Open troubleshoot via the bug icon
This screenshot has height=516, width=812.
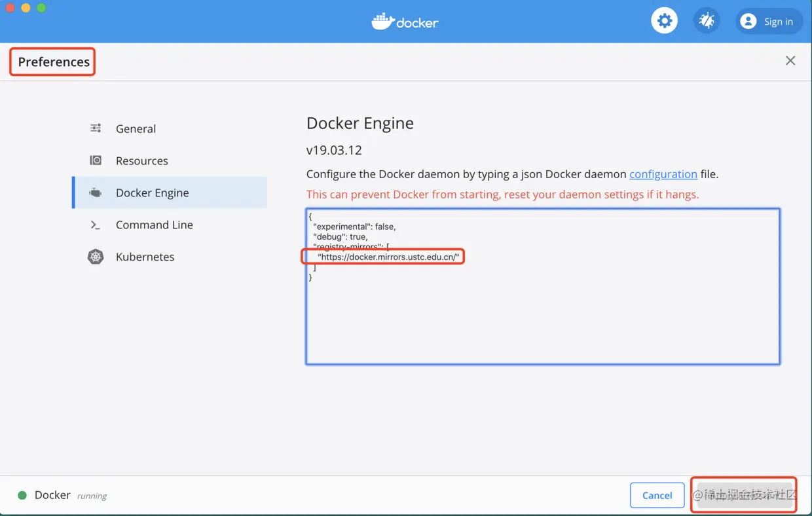(x=707, y=21)
